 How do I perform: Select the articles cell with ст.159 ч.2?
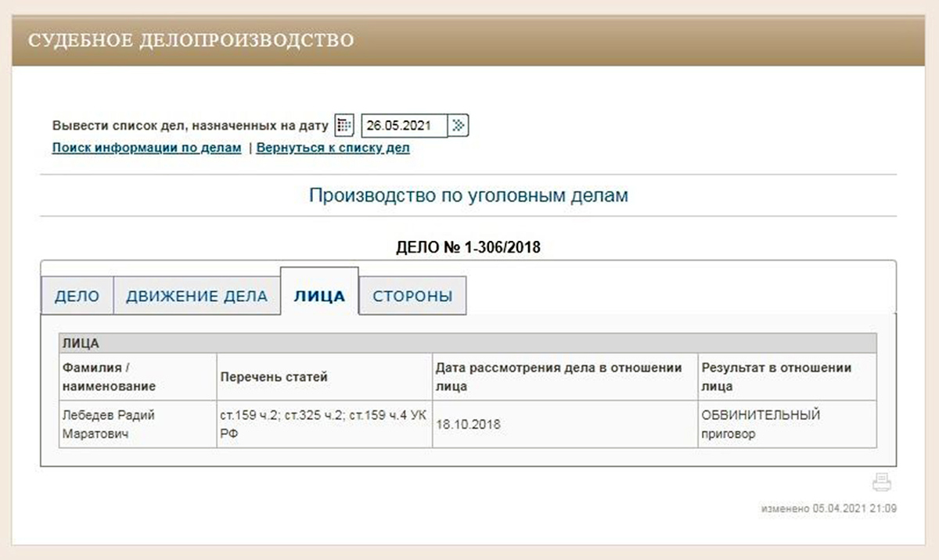(x=324, y=425)
